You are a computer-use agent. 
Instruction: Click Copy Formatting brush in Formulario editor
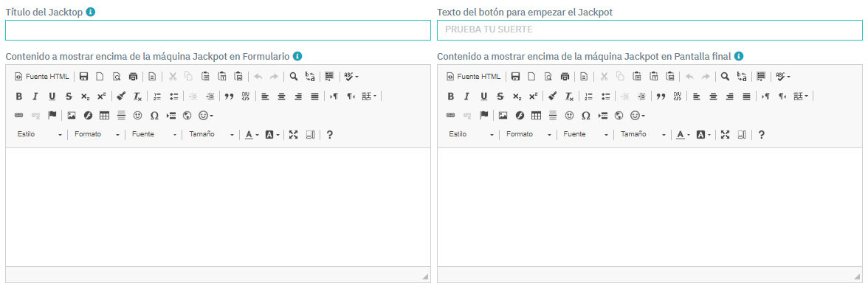pos(121,96)
